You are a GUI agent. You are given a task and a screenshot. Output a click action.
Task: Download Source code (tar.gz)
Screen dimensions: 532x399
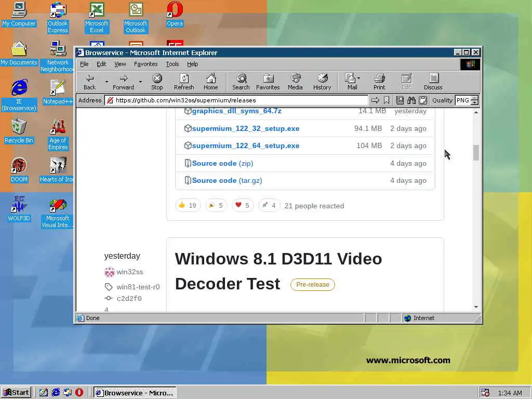pos(227,180)
